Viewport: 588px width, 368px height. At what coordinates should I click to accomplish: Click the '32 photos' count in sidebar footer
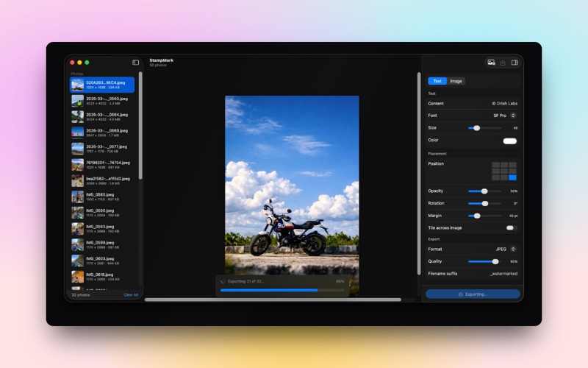81,295
